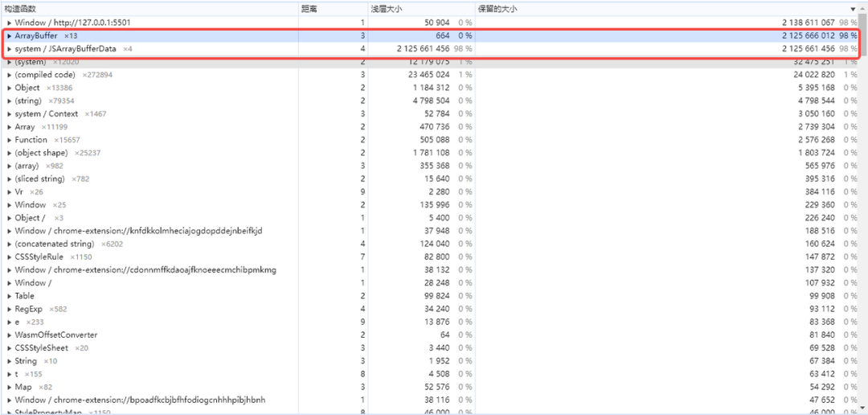Expand the Table row
The image size is (868, 415).
(x=10, y=296)
